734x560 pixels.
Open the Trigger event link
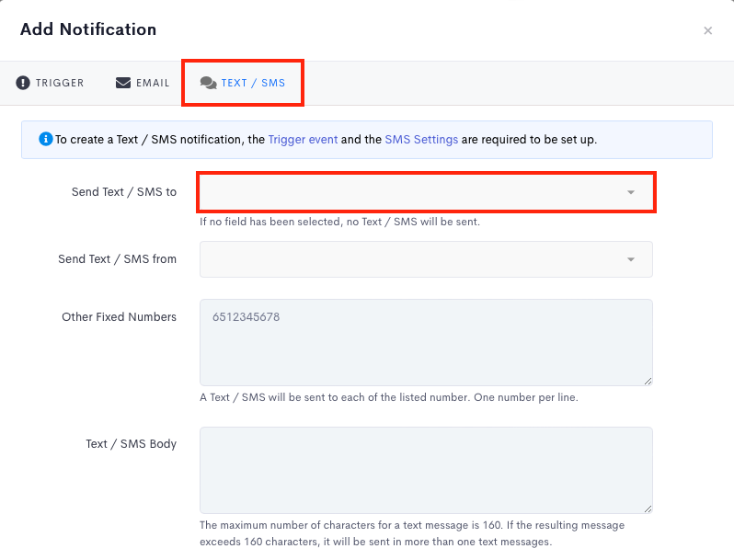pos(303,140)
